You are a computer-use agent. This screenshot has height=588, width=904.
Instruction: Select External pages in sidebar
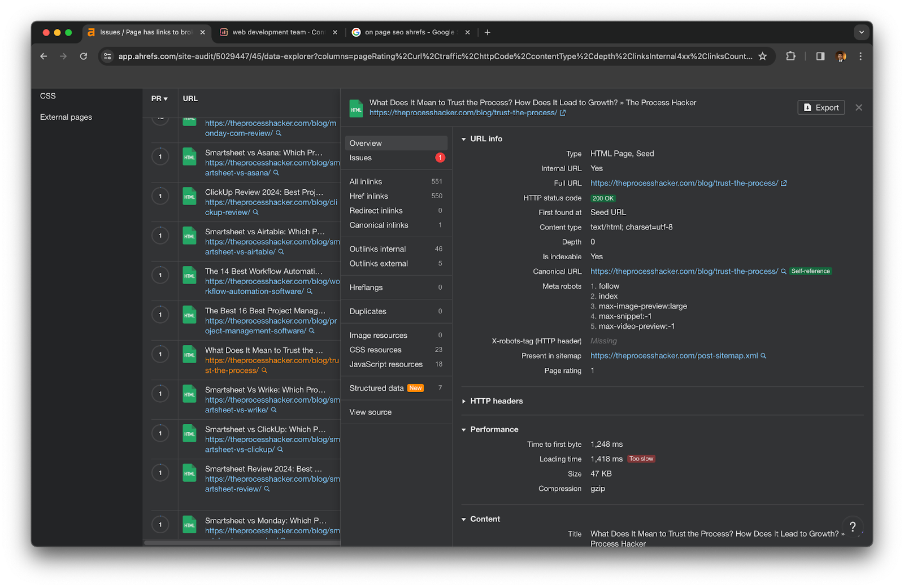[x=66, y=117]
